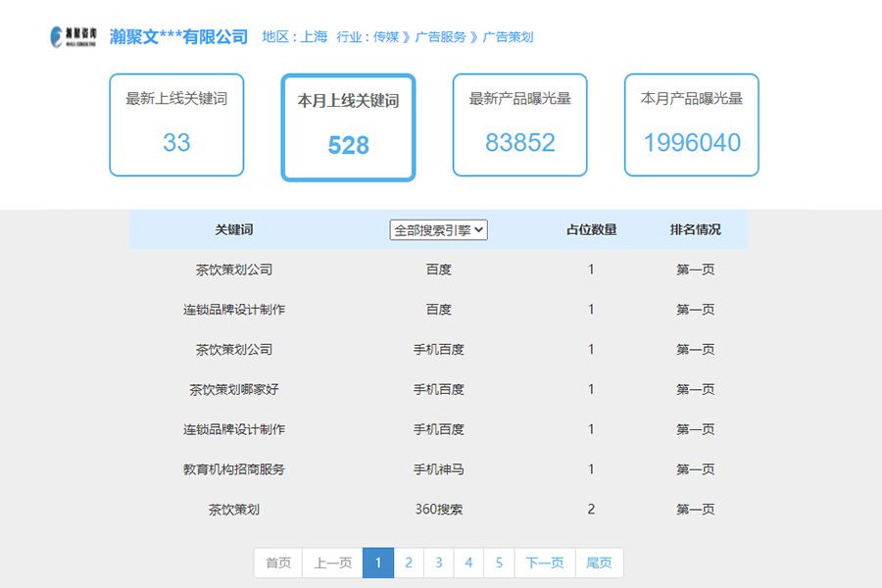This screenshot has width=882, height=588.
Task: Click the 最新产品曝光量 card showing 83852
Action: [x=519, y=124]
